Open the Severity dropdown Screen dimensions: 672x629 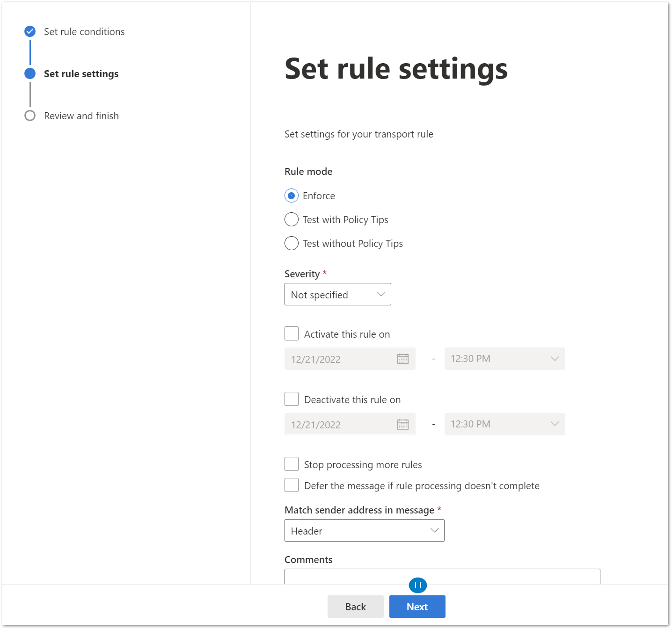pyautogui.click(x=338, y=294)
